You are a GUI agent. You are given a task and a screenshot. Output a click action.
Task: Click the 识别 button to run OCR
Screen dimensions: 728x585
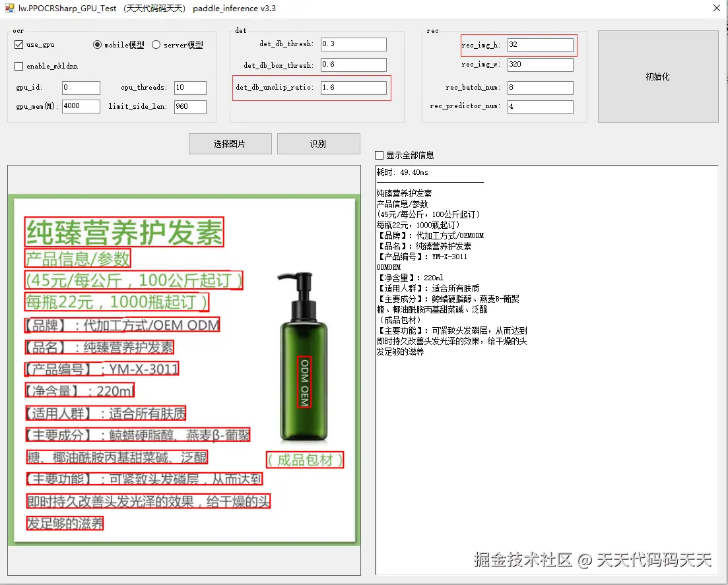coord(319,144)
